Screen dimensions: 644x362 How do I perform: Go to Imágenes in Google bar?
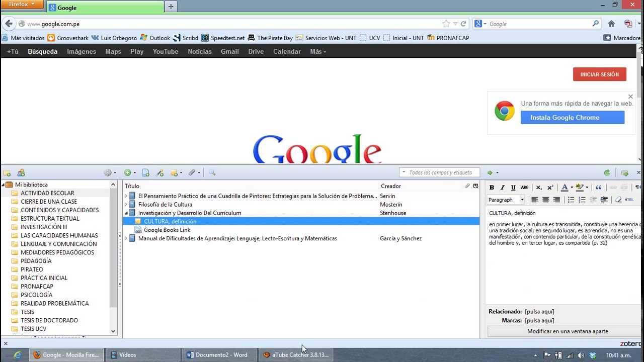82,51
